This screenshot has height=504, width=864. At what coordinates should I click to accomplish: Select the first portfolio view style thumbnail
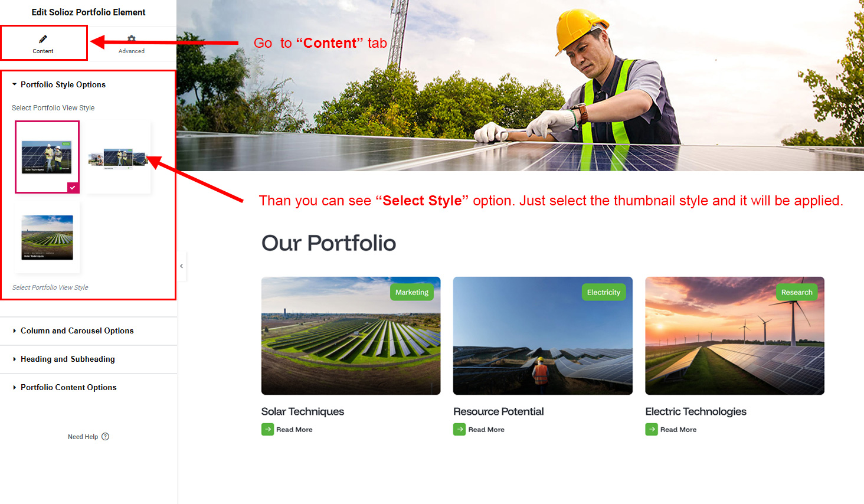(x=47, y=157)
